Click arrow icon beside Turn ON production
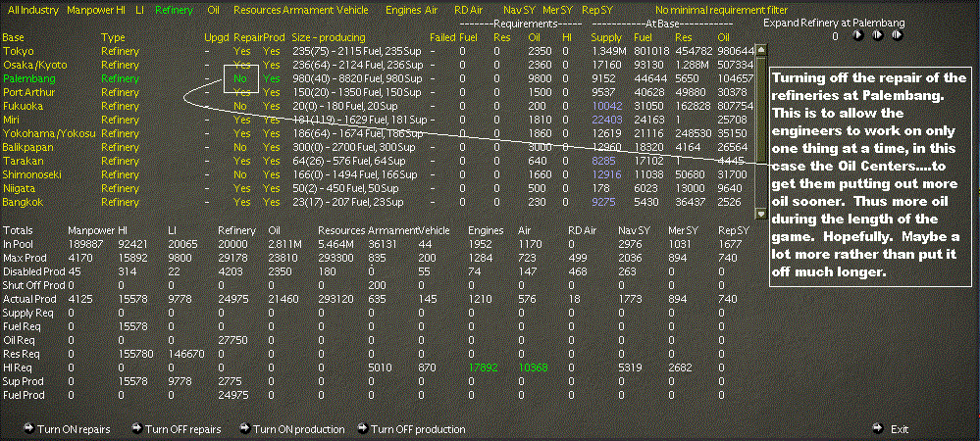Image resolution: width=980 pixels, height=441 pixels. pyautogui.click(x=245, y=428)
